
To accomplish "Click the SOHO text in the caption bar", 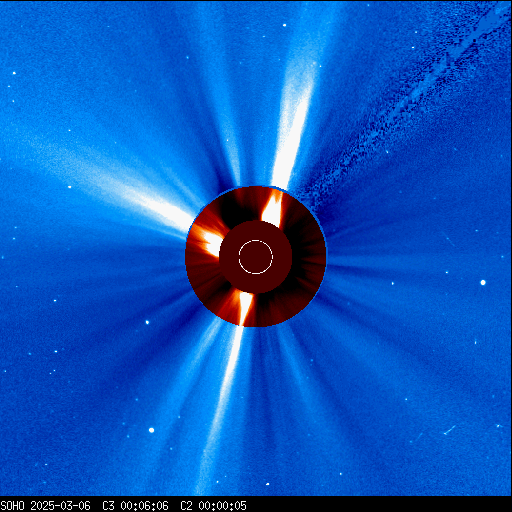I will tap(13, 506).
